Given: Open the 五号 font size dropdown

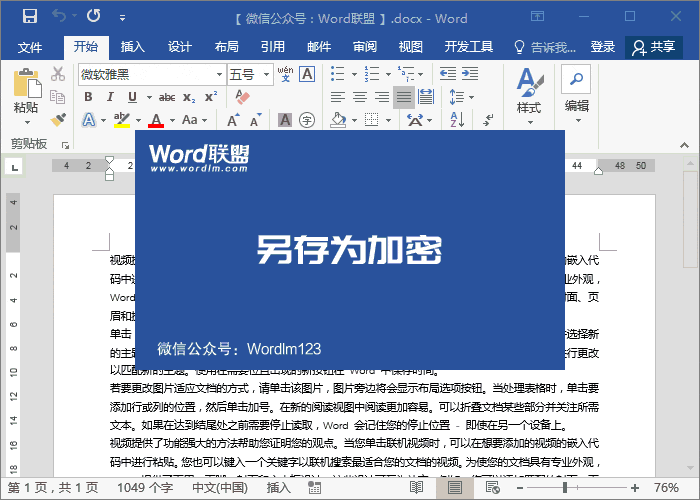Looking at the screenshot, I should 267,75.
